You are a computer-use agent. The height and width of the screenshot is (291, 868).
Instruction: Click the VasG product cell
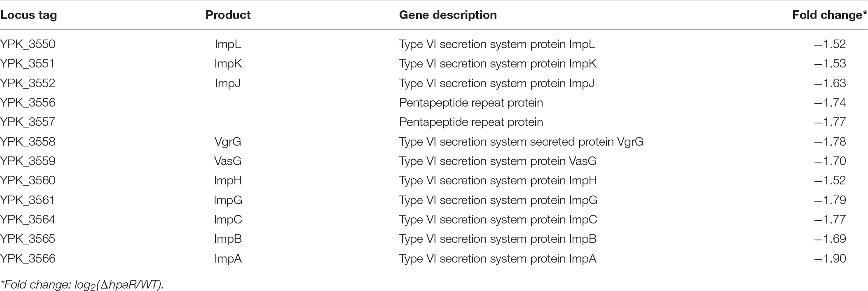pyautogui.click(x=228, y=161)
